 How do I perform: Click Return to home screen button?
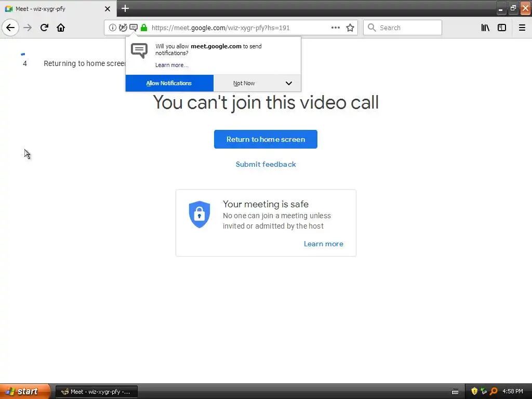pyautogui.click(x=265, y=139)
